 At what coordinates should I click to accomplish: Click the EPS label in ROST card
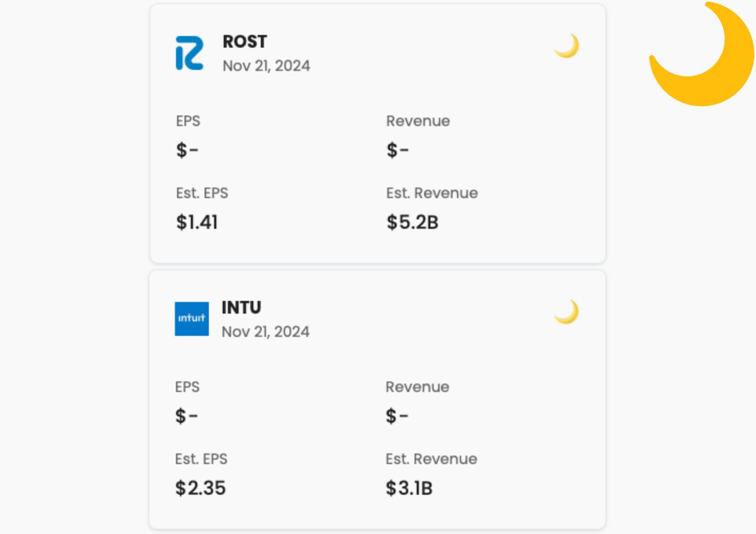(188, 121)
